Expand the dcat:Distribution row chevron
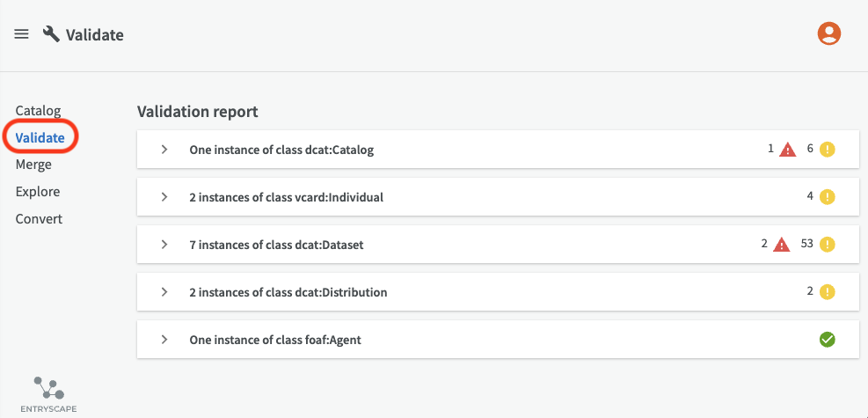Viewport: 868px width, 418px height. [164, 292]
